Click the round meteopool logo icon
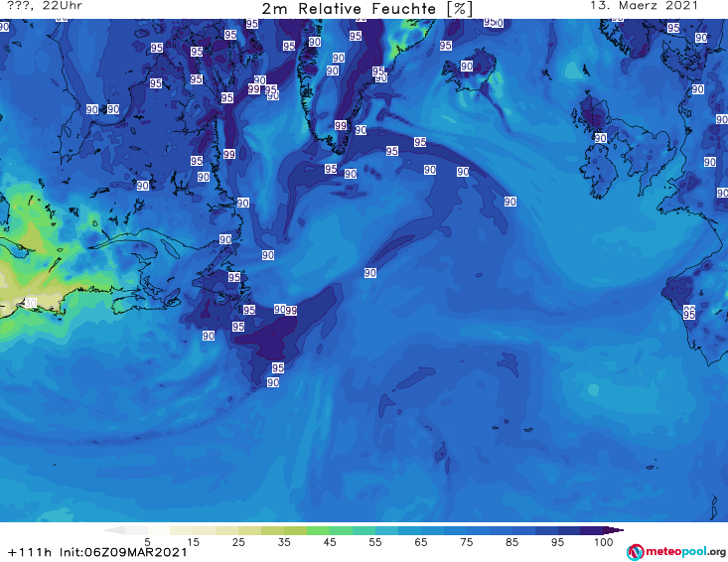Screen dimensions: 728x562 click(x=635, y=552)
